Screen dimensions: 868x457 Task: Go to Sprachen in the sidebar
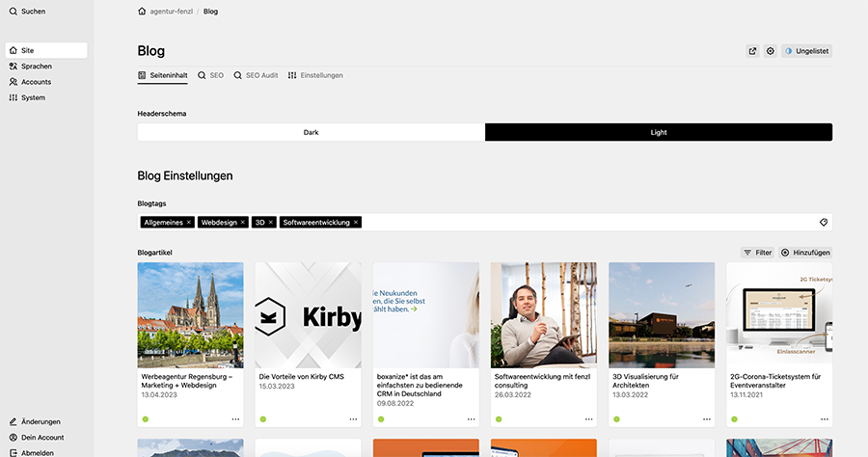[x=31, y=66]
